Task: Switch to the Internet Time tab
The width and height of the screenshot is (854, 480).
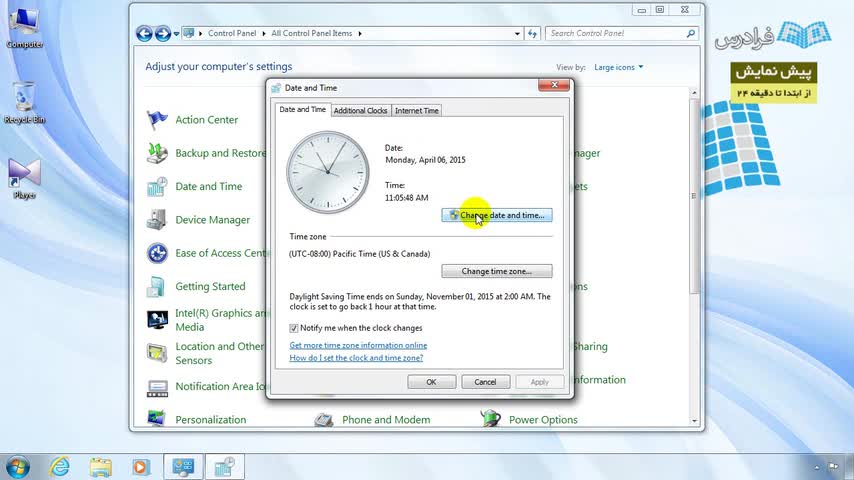Action: pyautogui.click(x=417, y=111)
